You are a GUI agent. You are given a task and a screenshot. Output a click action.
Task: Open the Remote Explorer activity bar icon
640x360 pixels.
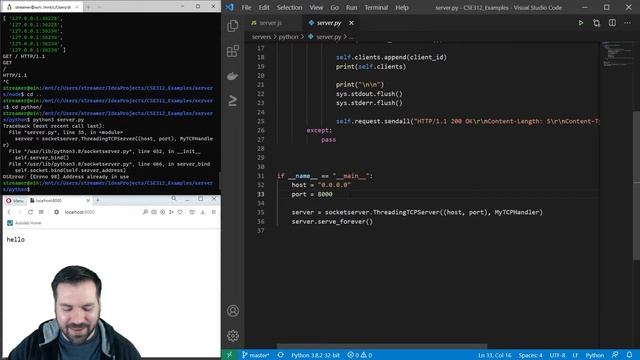pos(233,100)
